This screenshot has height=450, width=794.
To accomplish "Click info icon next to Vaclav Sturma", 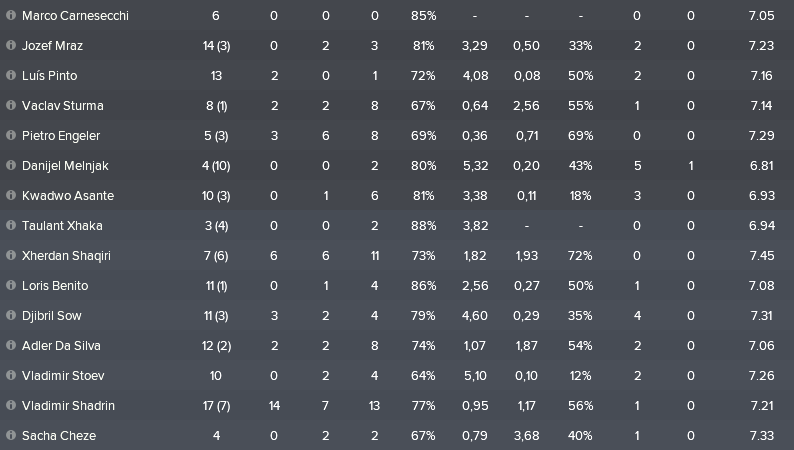I will tap(11, 105).
